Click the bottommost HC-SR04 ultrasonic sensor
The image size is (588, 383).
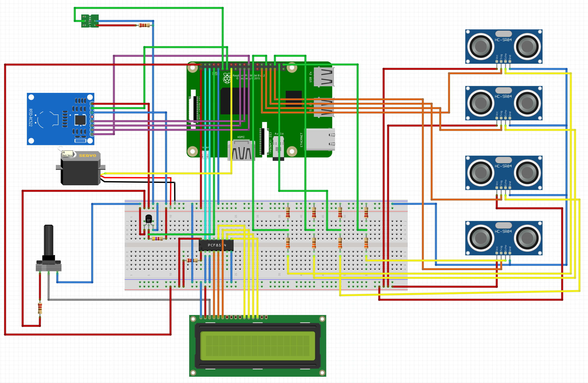click(x=504, y=238)
